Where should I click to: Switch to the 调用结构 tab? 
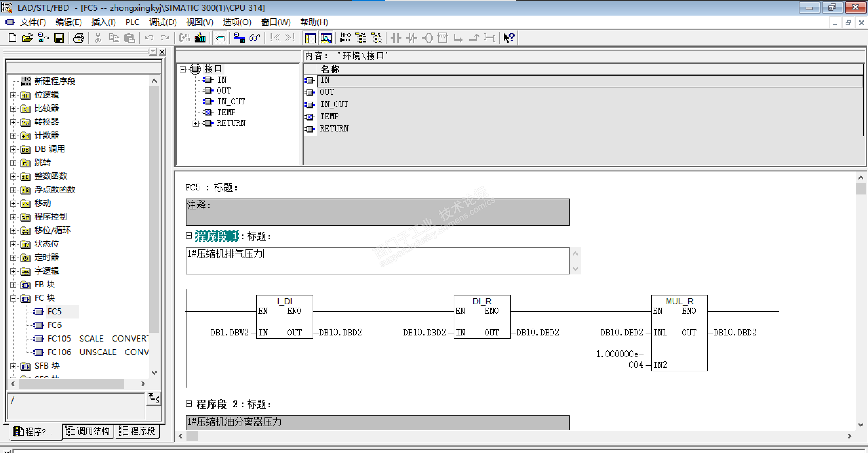88,431
